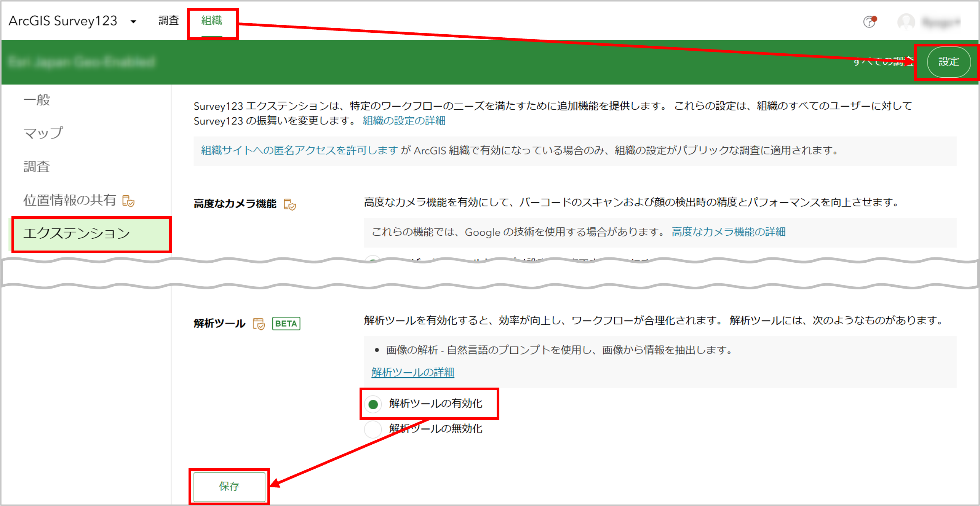The width and height of the screenshot is (980, 506).
Task: Select 一般 in the settings sidebar
Action: tap(37, 100)
